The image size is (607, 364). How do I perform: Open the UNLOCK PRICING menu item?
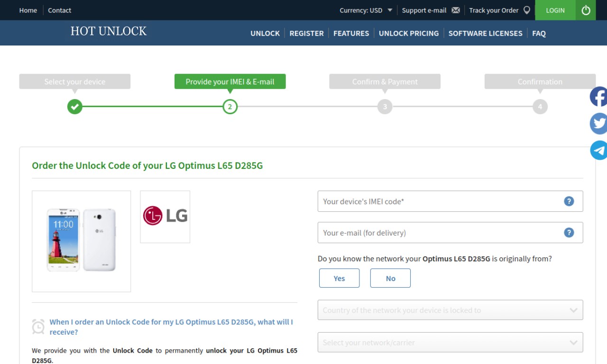(409, 33)
